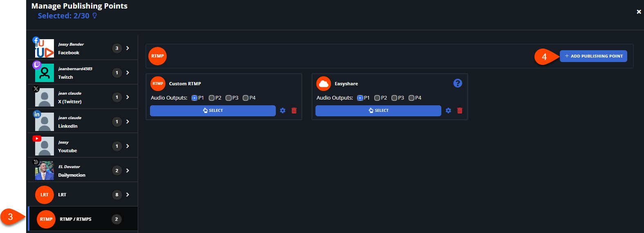Delete the Custom RTMP publishing point
644x233 pixels.
(294, 111)
